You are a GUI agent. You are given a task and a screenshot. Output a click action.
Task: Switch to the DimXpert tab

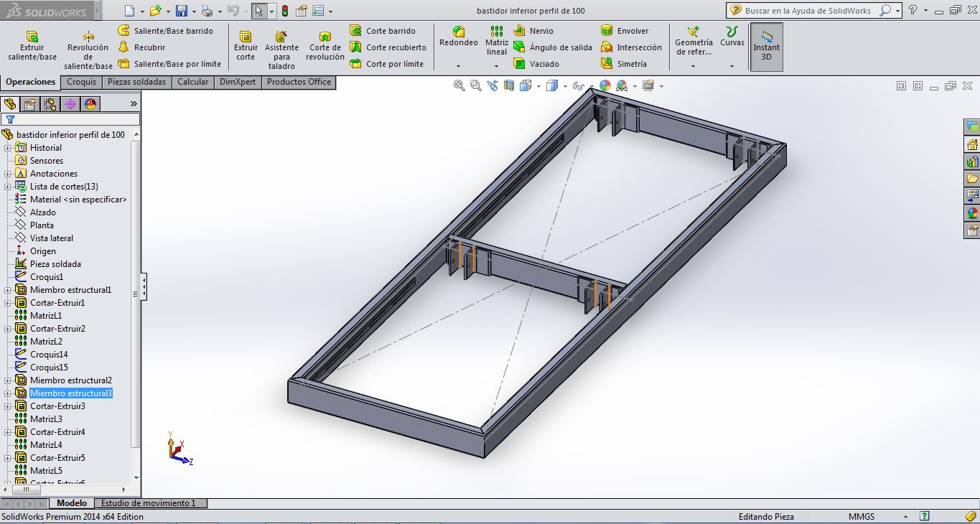coord(238,82)
